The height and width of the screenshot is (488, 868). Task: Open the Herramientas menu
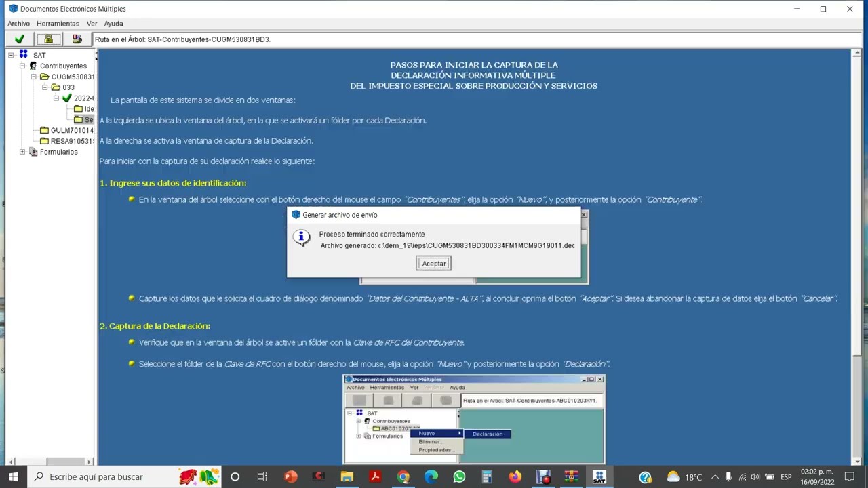pos(58,24)
